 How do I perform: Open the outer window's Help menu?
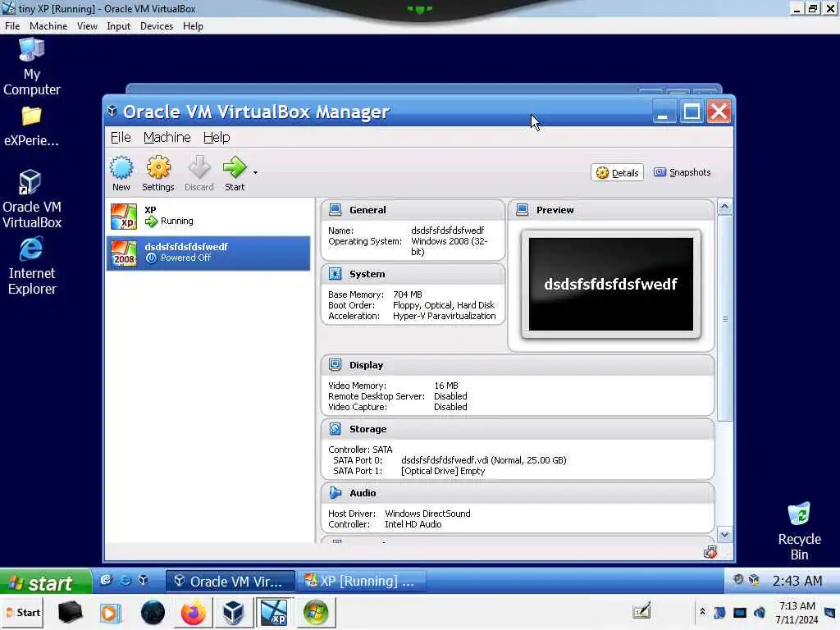[x=193, y=26]
